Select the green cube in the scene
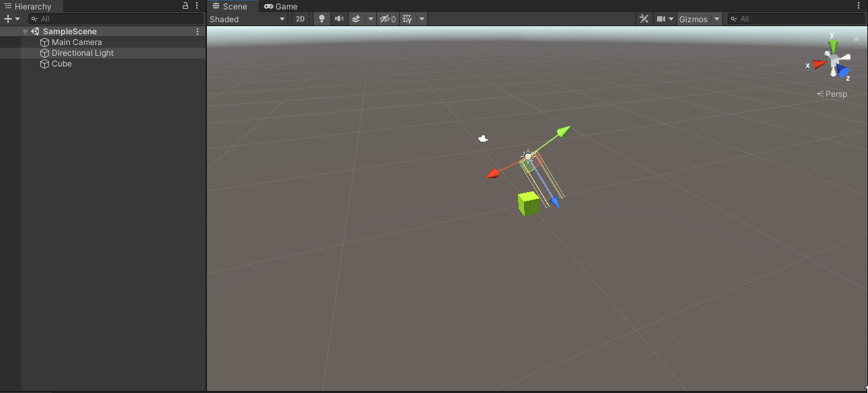 click(x=529, y=204)
